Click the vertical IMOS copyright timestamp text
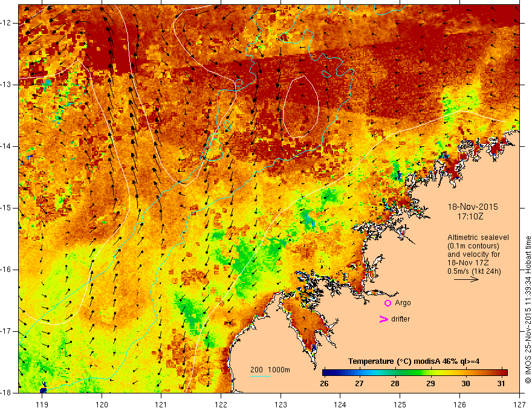532x411 pixels. pyautogui.click(x=528, y=309)
